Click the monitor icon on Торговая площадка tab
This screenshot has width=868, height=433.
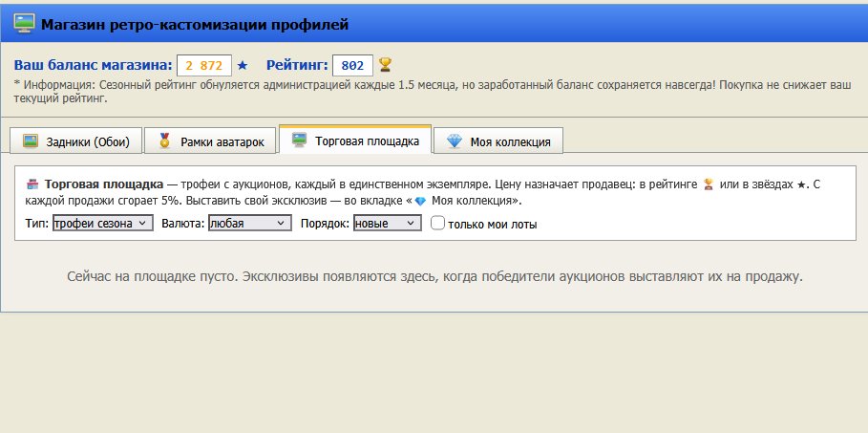(x=299, y=140)
